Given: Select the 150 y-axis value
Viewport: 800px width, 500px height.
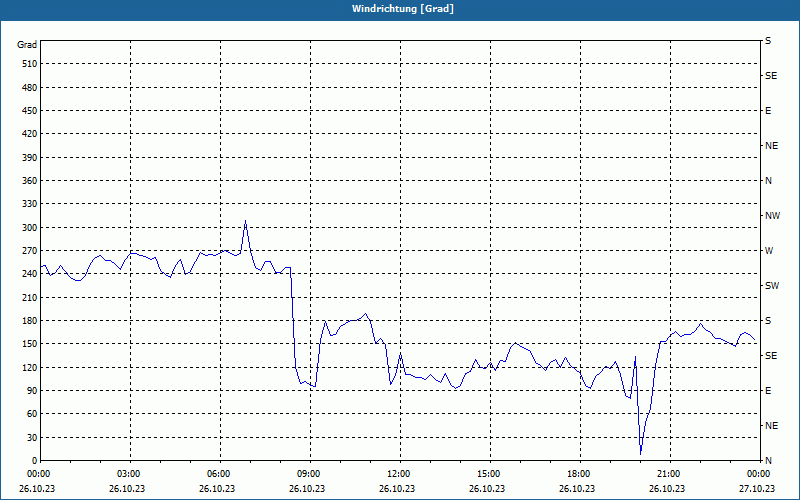Looking at the screenshot, I should (30, 344).
